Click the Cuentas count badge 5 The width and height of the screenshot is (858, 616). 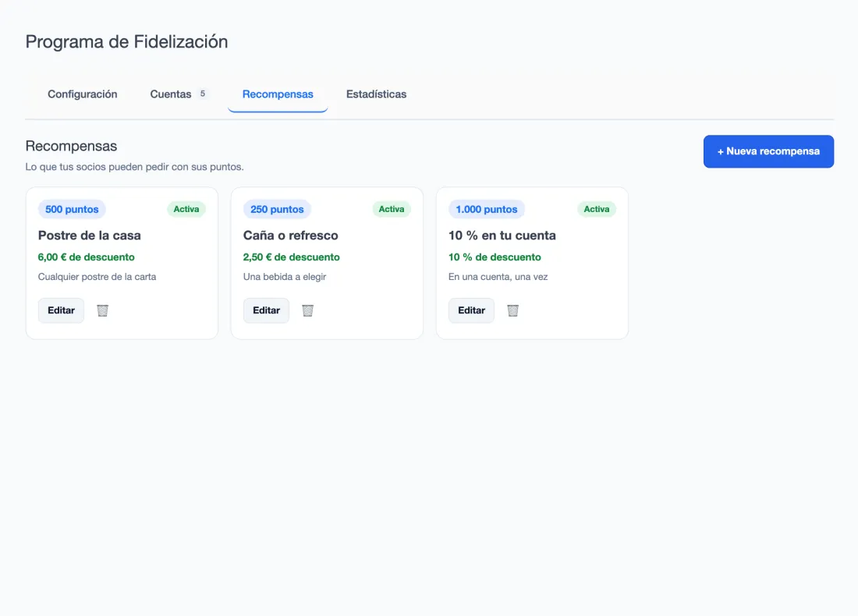tap(203, 94)
